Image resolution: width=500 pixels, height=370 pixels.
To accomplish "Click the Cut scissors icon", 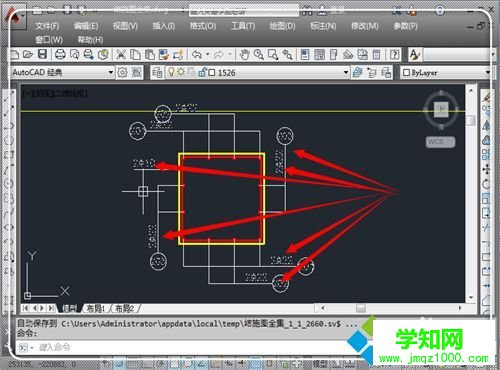I will pyautogui.click(x=121, y=54).
